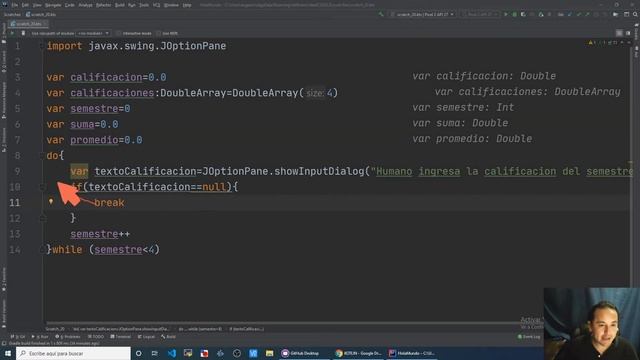Run the scratch file with the green arrow

12,33
